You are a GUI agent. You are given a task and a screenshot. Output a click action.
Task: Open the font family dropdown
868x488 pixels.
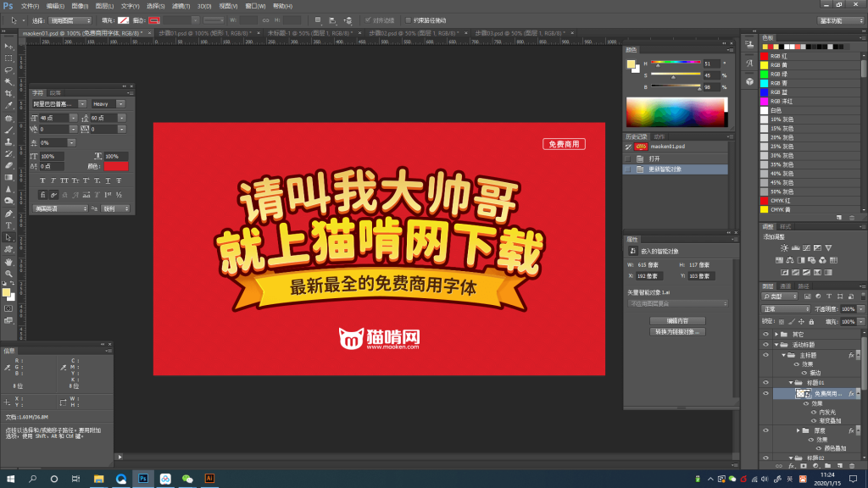(82, 104)
